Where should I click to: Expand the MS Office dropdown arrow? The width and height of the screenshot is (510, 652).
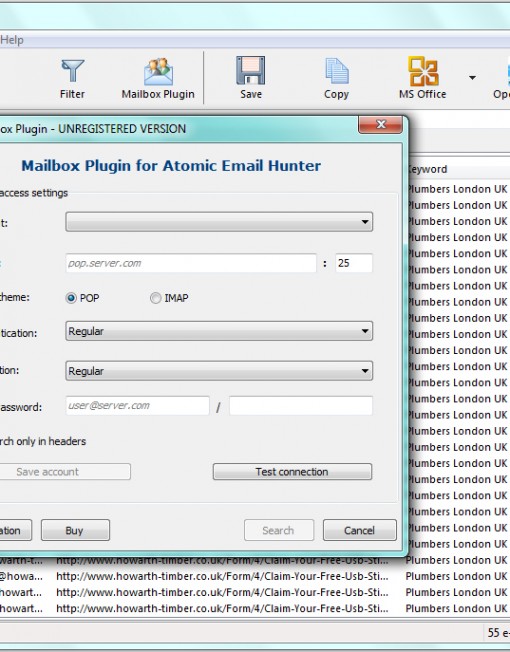[472, 78]
